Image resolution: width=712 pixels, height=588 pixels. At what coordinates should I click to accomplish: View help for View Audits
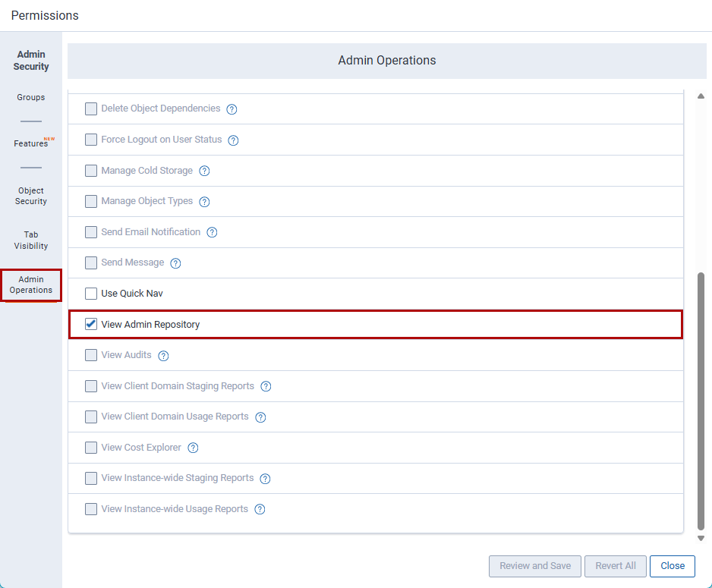(163, 356)
